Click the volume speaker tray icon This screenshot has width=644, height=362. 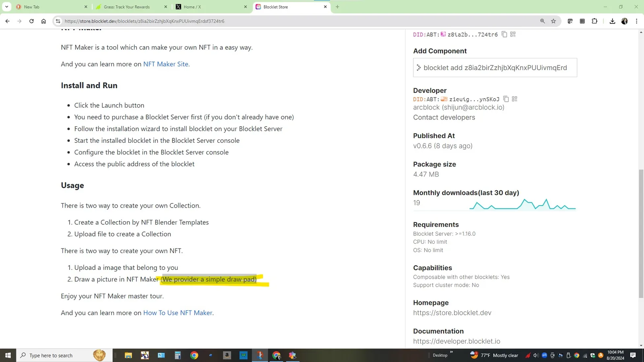(x=536, y=355)
